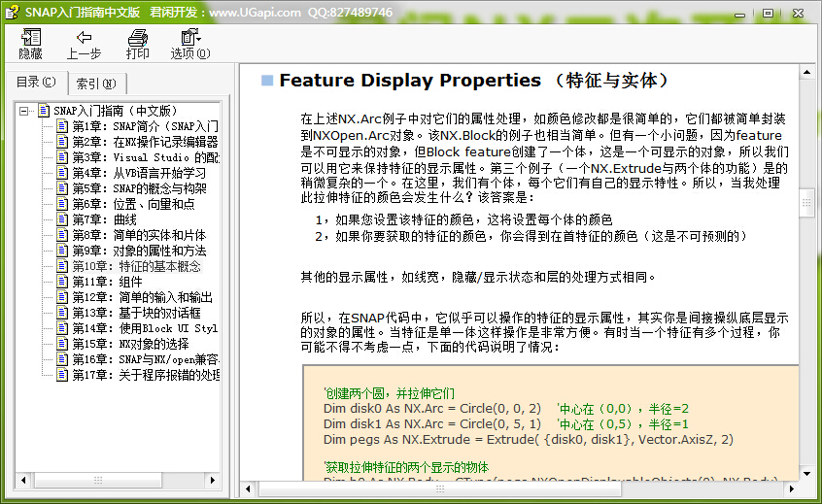Collapse the SNAP入门指南 root tree node

tap(23, 111)
